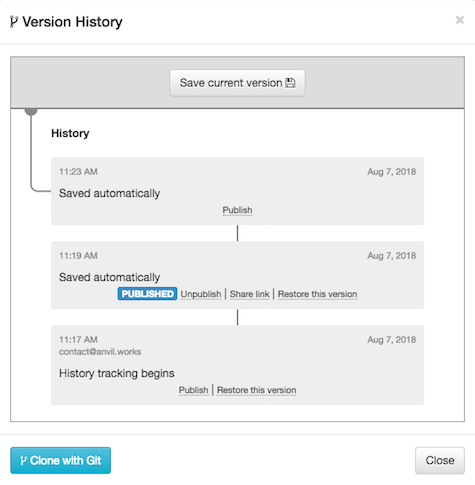This screenshot has height=485, width=475.
Task: Publish the History tracking begins version
Action: tap(193, 390)
